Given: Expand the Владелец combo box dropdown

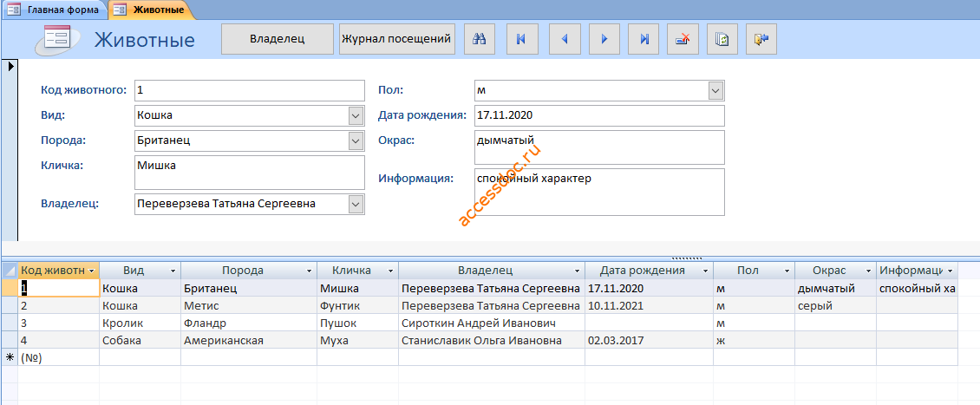Looking at the screenshot, I should pos(356,204).
